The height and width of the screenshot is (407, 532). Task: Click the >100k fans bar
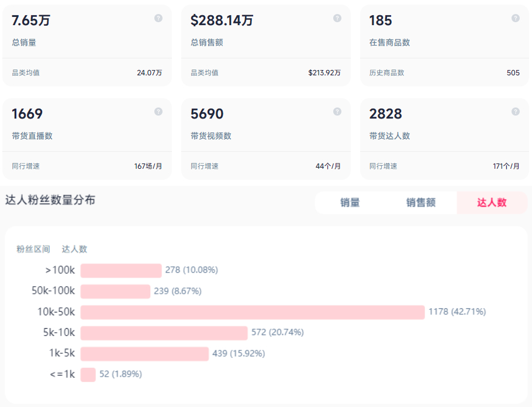pyautogui.click(x=121, y=270)
